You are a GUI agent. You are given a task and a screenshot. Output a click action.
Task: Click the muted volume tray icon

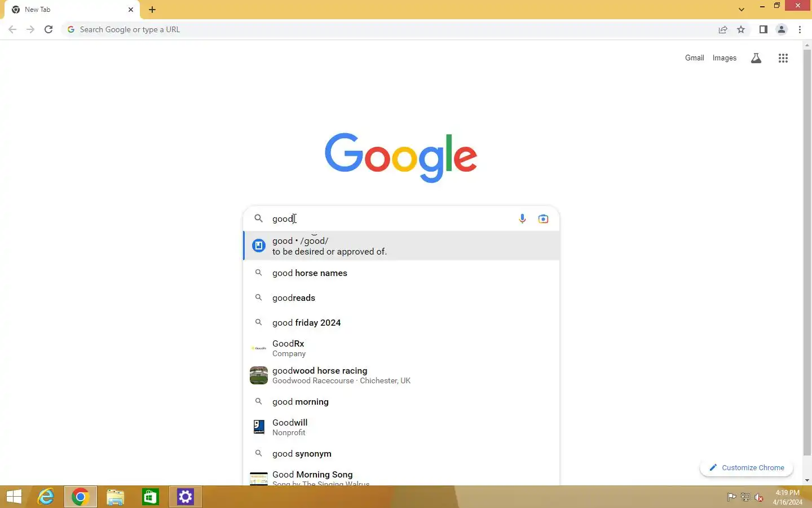coord(759,497)
